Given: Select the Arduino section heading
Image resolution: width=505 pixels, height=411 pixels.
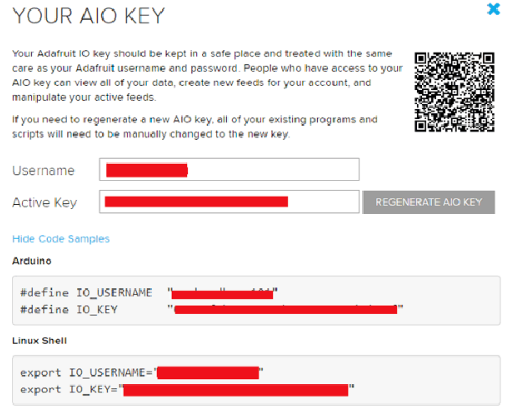Looking at the screenshot, I should [x=32, y=261].
